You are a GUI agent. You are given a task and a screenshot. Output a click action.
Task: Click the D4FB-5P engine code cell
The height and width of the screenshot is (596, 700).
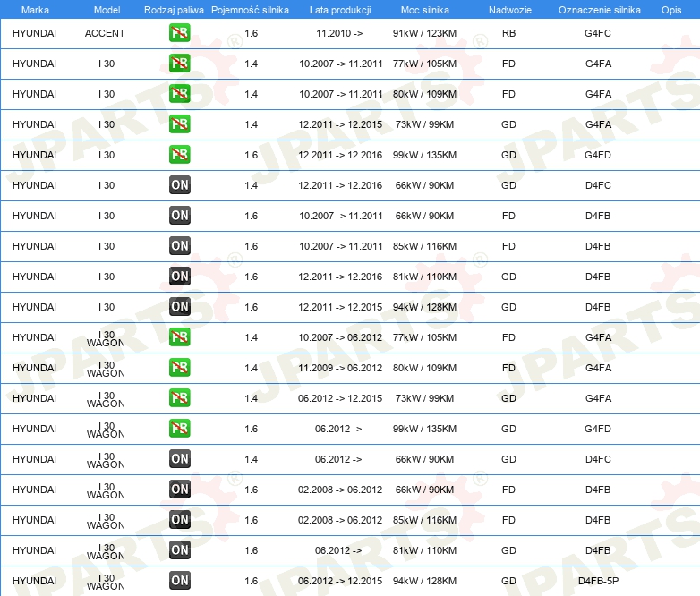(x=598, y=581)
